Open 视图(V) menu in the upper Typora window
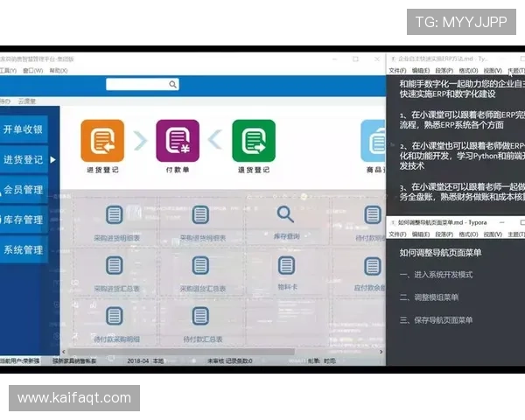Viewport: 525px width, 420px height. 493,70
